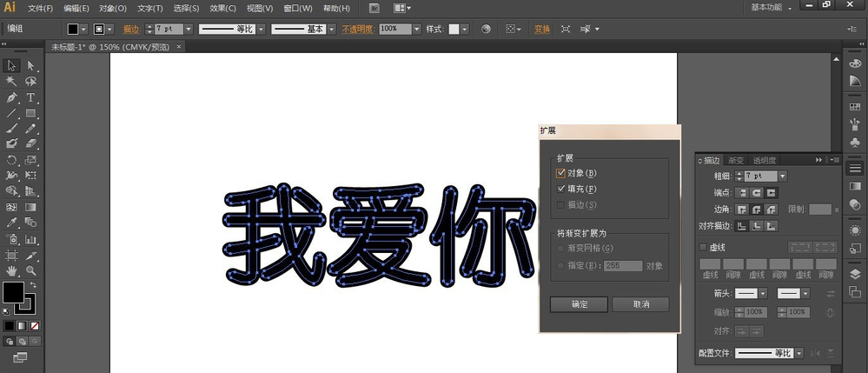Open the 粗细 weight dropdown in stroke panel

tap(782, 177)
